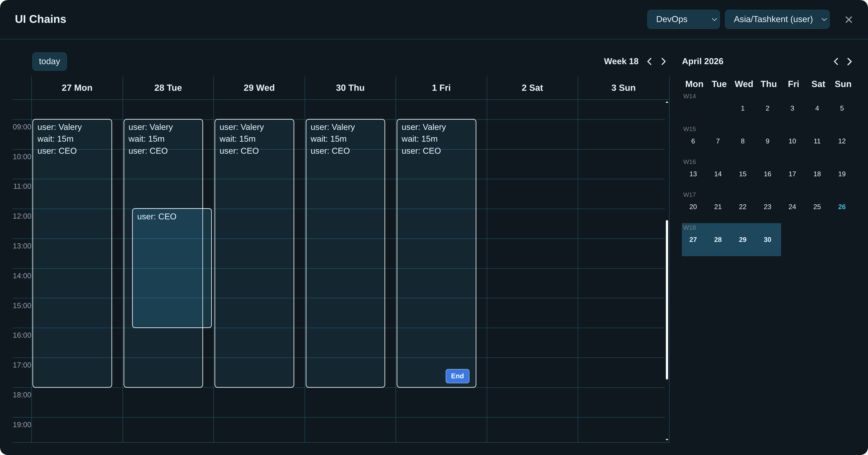Click the W14 week label
The width and height of the screenshot is (868, 455).
689,97
